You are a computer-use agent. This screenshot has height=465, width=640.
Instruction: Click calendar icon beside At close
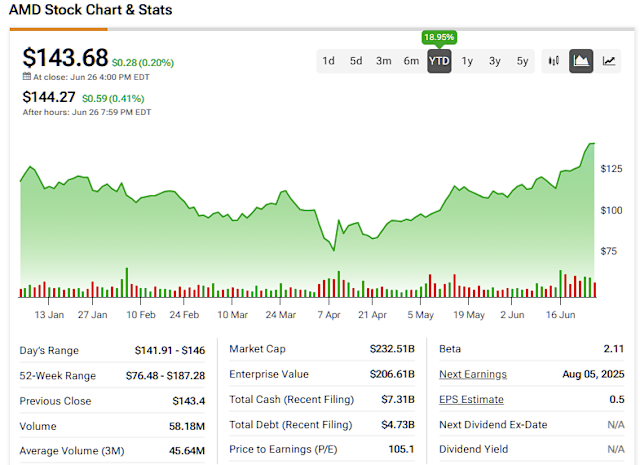tap(27, 76)
